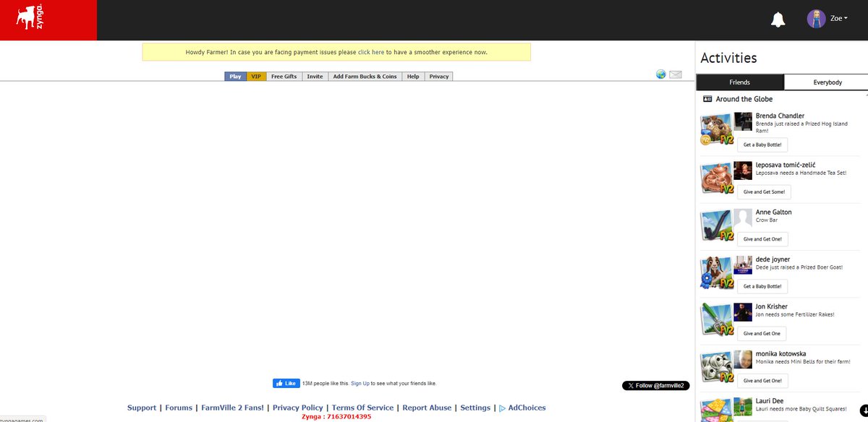Image resolution: width=868 pixels, height=422 pixels.
Task: Click the Mini Bells item image
Action: coord(715,367)
